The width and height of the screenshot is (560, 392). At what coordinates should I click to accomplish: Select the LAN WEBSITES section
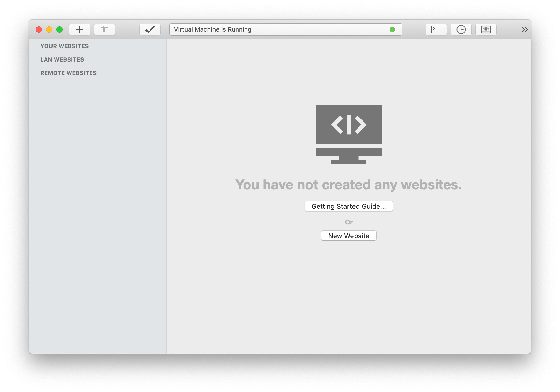point(63,59)
